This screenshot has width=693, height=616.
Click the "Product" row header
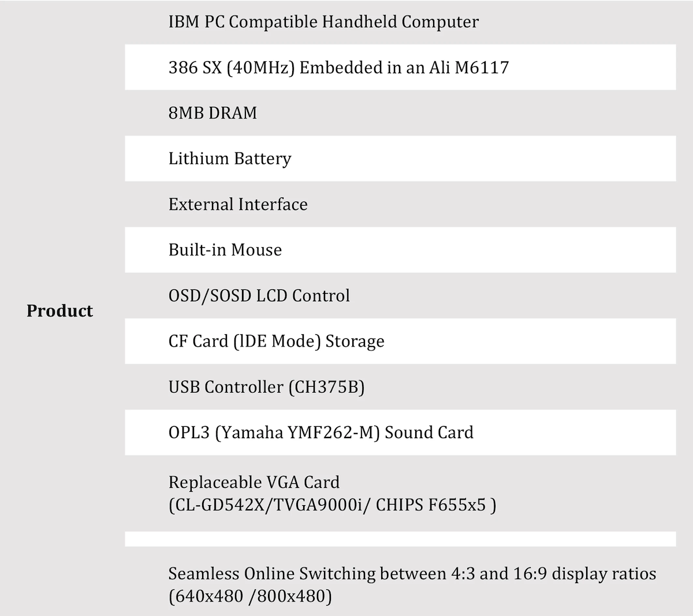59,311
